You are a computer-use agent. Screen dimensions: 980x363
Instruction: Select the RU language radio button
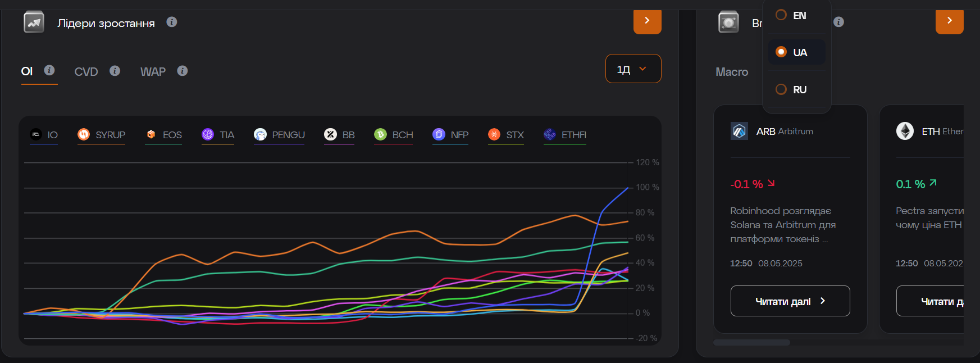click(781, 89)
